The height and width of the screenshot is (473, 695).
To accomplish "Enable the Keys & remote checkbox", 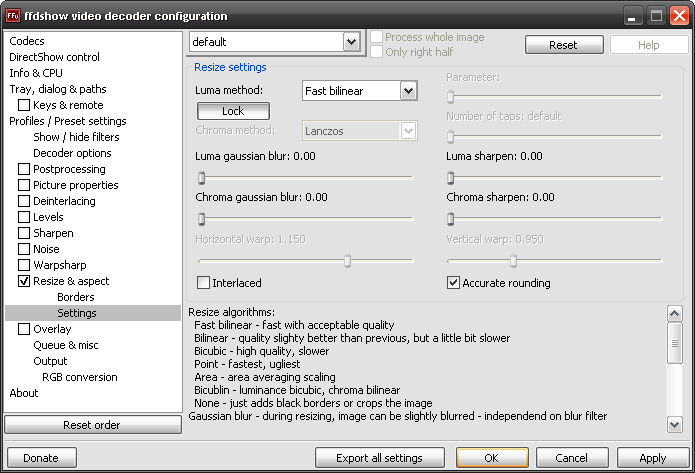I will click(24, 105).
